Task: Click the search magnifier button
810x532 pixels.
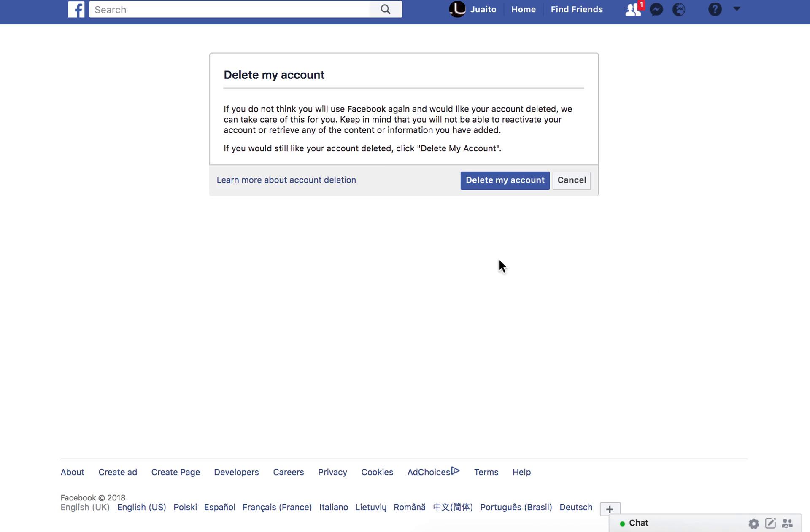Action: pos(386,9)
